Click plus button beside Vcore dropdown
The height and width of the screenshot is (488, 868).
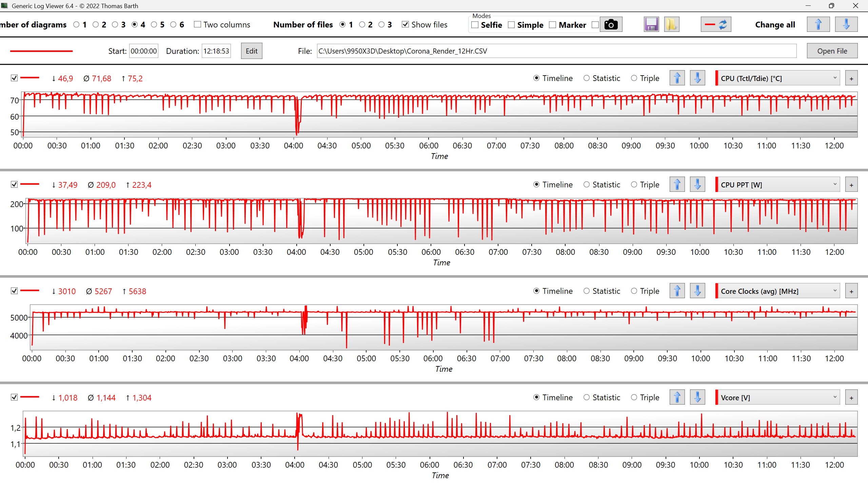(851, 398)
